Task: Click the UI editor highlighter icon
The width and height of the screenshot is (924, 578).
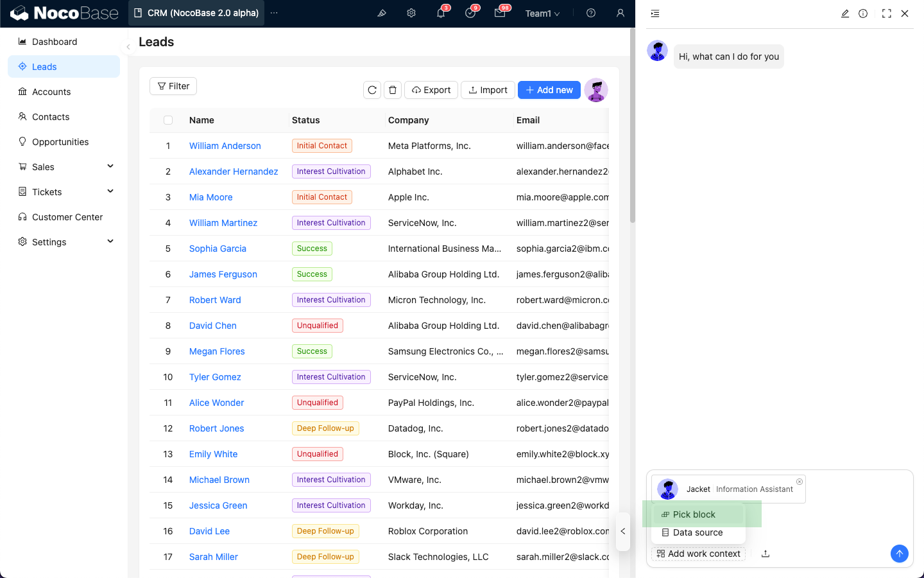Action: click(x=382, y=13)
